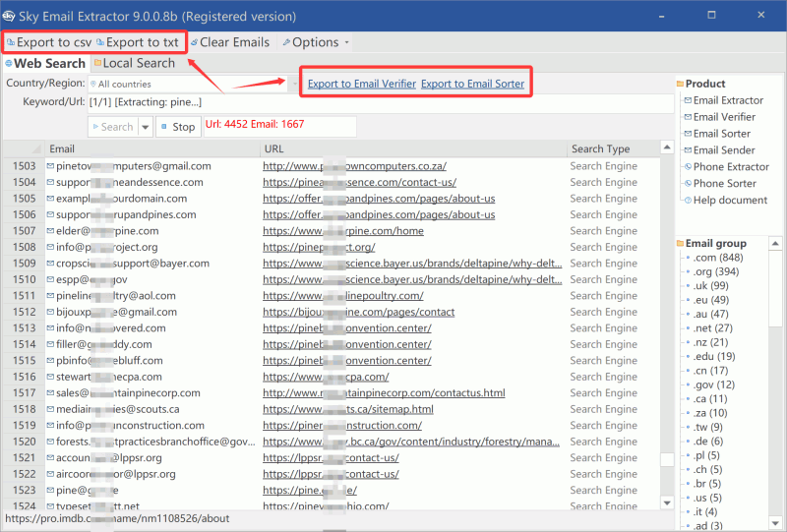Open the Country/Region dropdown arrow

(x=295, y=84)
